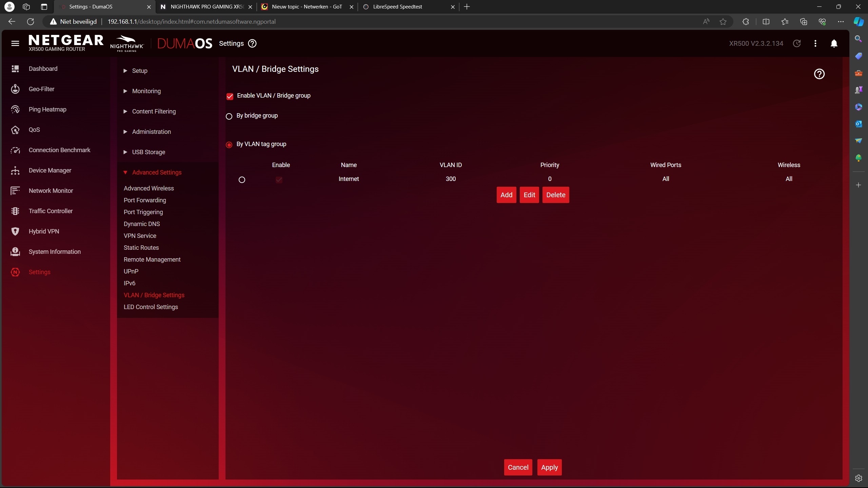Open the notifications bell

coord(834,43)
